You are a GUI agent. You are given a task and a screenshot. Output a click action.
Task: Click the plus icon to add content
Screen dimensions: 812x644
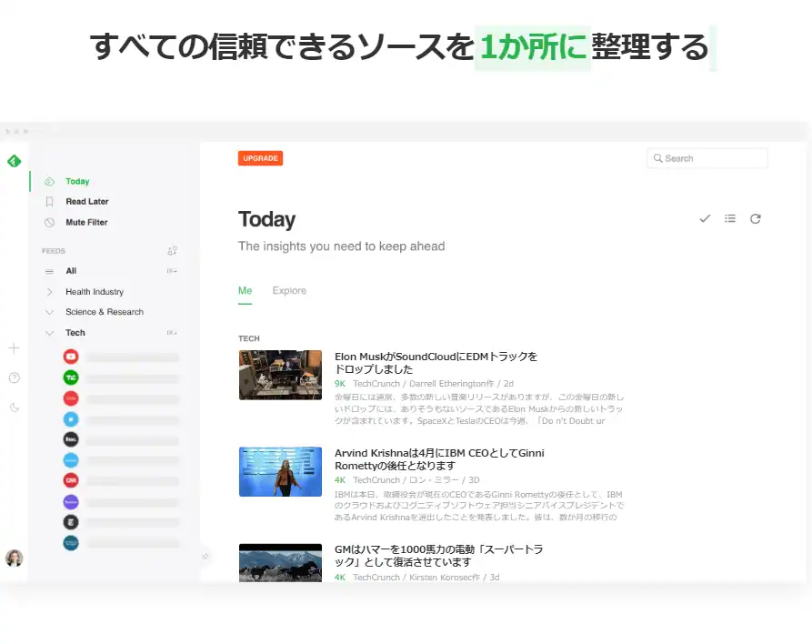click(x=15, y=348)
